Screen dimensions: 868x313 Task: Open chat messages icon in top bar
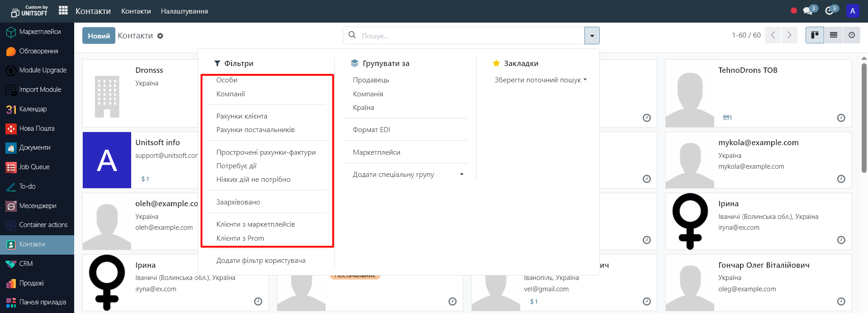click(x=808, y=11)
